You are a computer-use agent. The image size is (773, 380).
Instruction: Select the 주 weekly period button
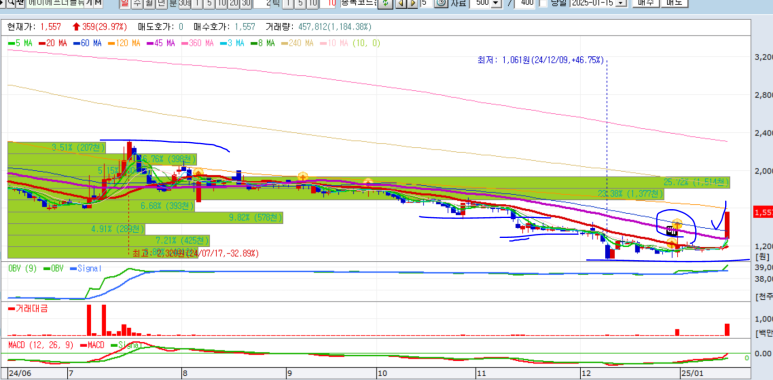click(136, 3)
